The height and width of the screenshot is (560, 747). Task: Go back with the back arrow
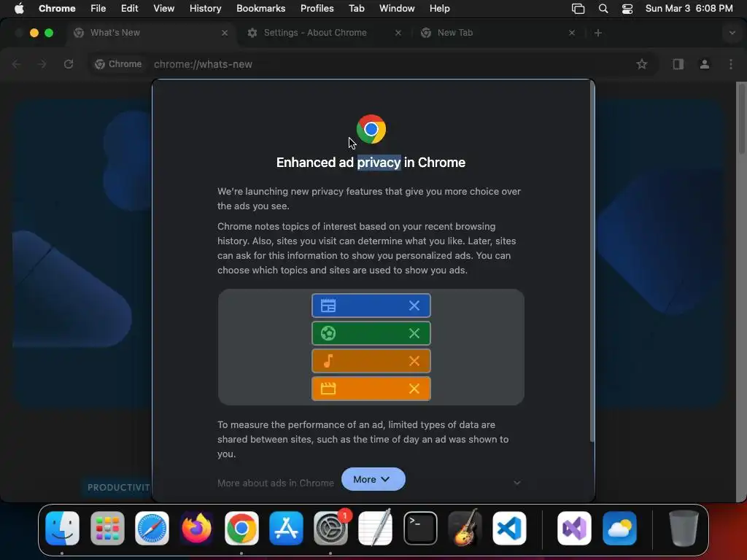16,64
